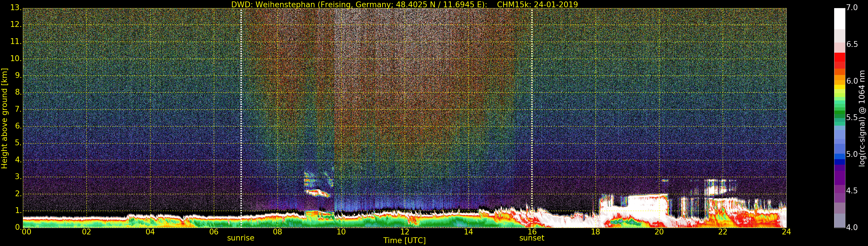
Task: Click the white dotted sunrise line
Action: tap(241, 118)
